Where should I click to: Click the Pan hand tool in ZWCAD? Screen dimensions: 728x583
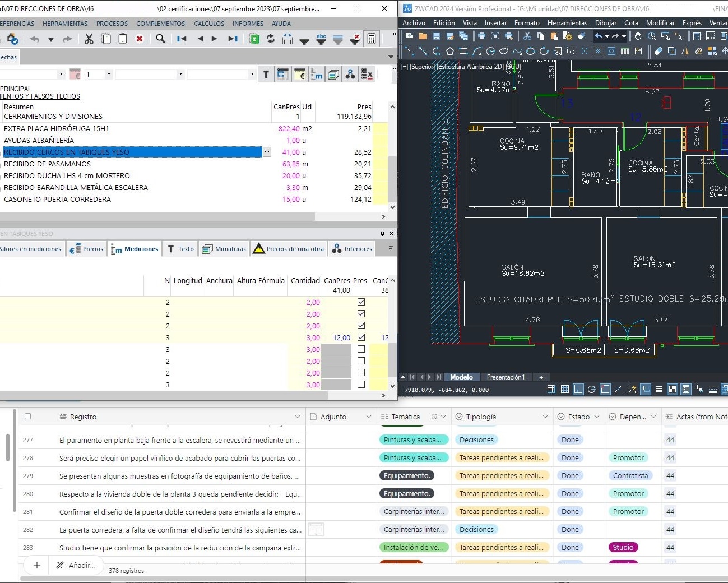pyautogui.click(x=638, y=36)
